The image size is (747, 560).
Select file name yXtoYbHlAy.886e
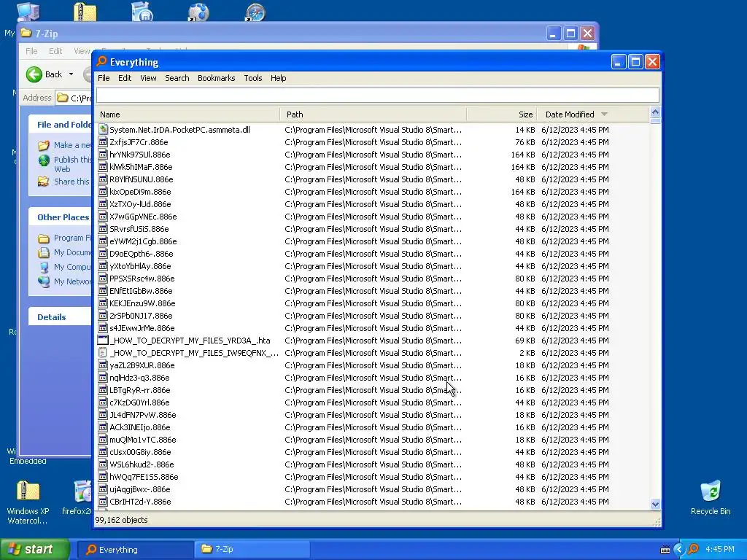click(140, 266)
